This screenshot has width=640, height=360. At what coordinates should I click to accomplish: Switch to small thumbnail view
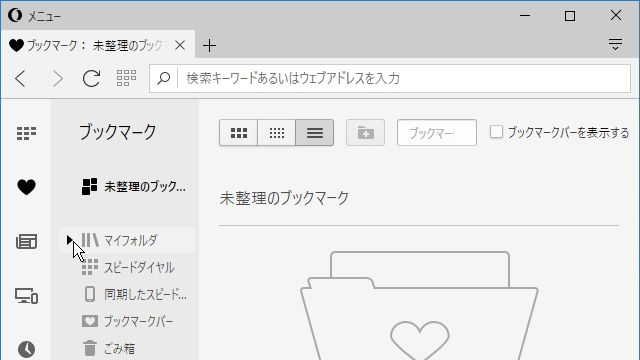click(277, 133)
